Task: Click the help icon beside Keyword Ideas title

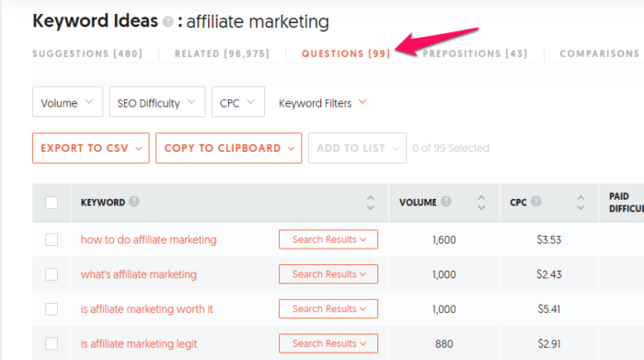Action: (x=168, y=21)
